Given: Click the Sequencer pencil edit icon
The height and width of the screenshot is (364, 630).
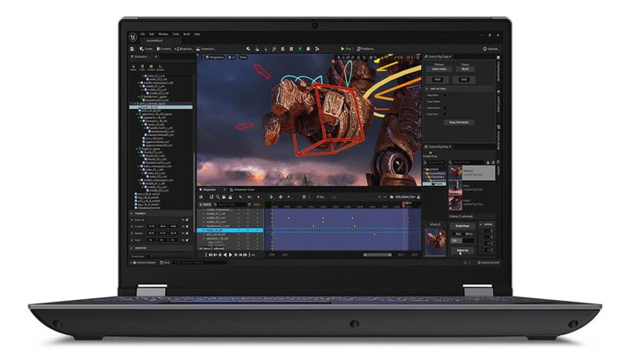Looking at the screenshot, I should [x=289, y=197].
